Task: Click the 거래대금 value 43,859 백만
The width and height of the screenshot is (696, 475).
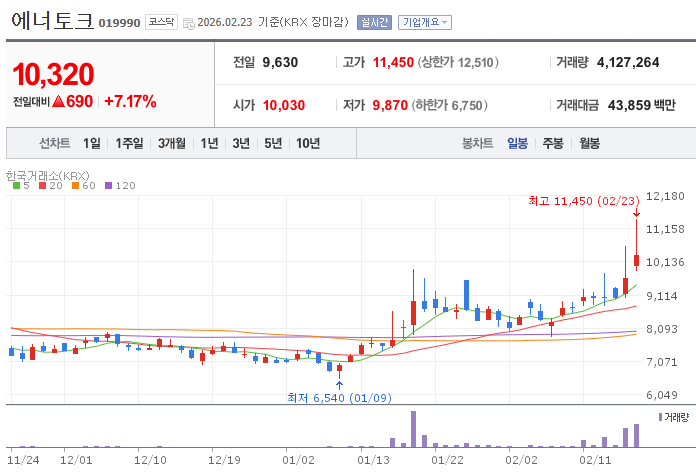Action: 642,106
